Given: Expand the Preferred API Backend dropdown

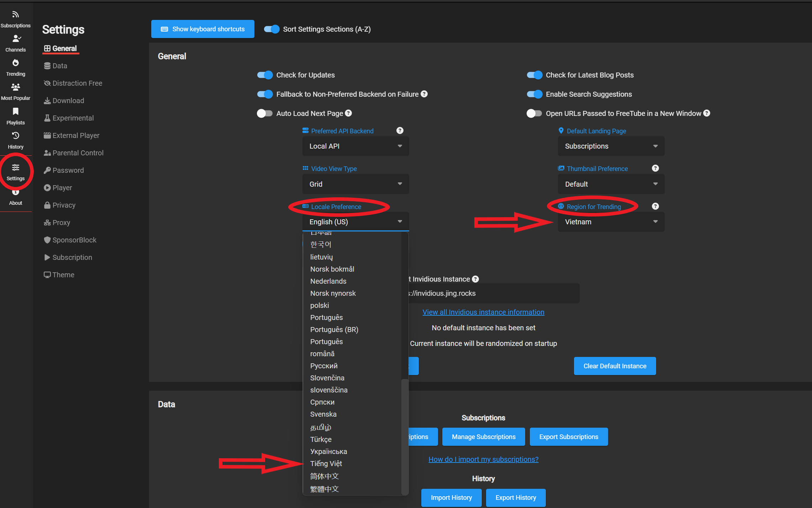Looking at the screenshot, I should point(355,146).
